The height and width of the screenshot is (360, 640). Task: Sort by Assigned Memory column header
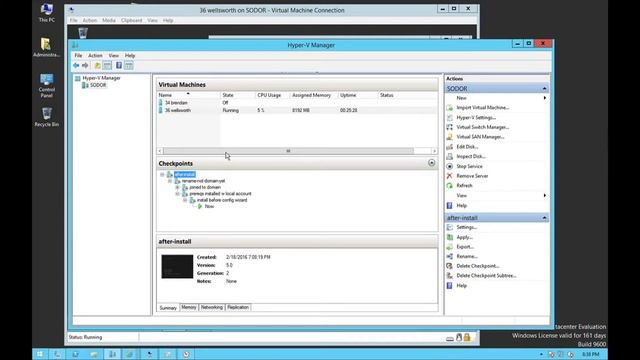[314, 95]
